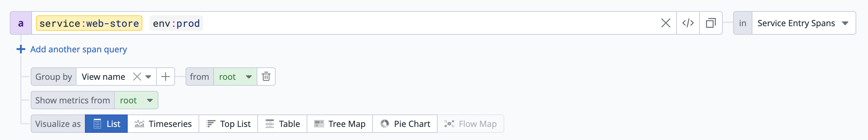Click Add another span query link
This screenshot has height=140, width=868.
(78, 49)
